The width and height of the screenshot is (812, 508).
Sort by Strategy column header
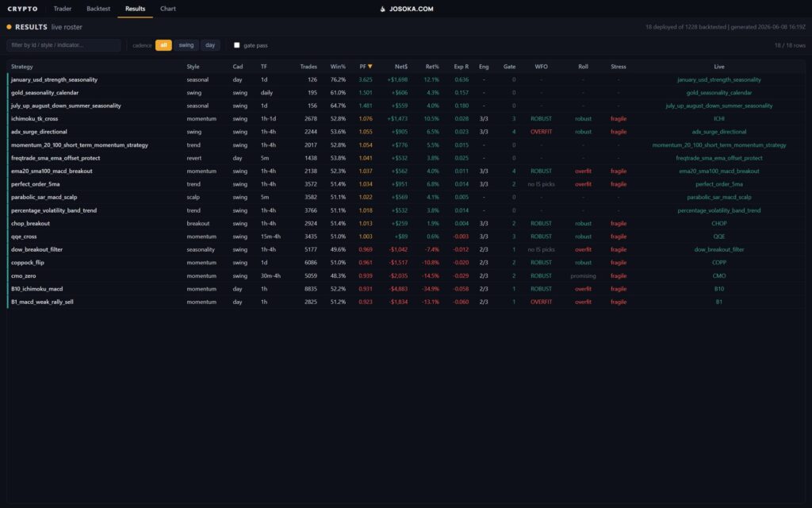21,67
